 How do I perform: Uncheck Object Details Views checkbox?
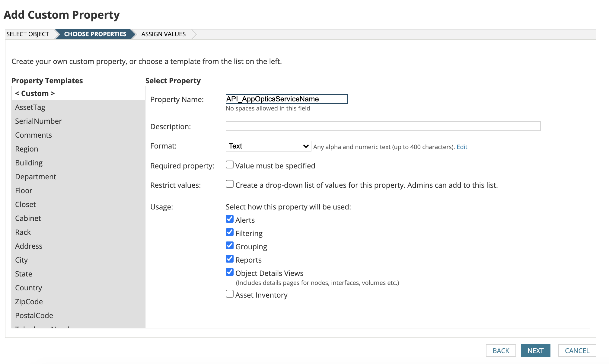[x=230, y=272]
